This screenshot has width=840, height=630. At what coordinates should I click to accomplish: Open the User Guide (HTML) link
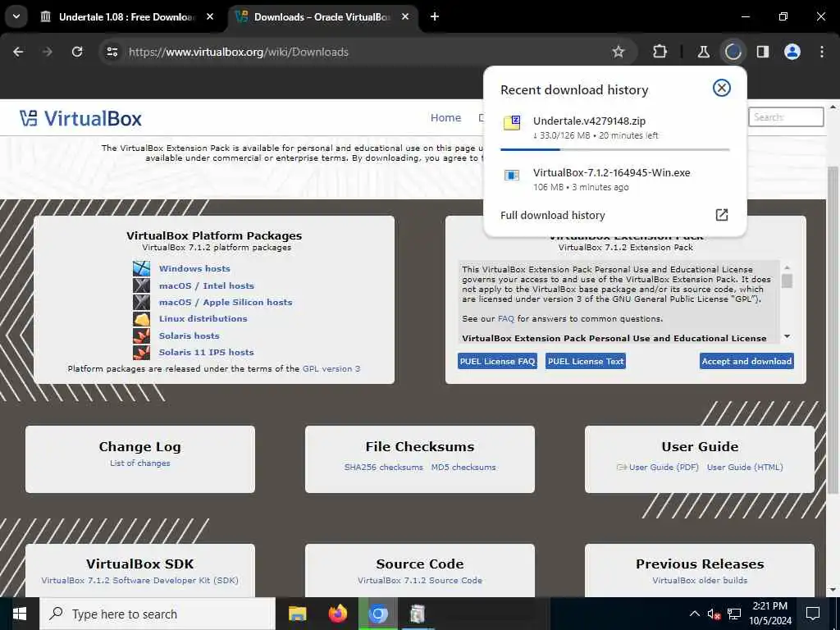click(x=745, y=467)
